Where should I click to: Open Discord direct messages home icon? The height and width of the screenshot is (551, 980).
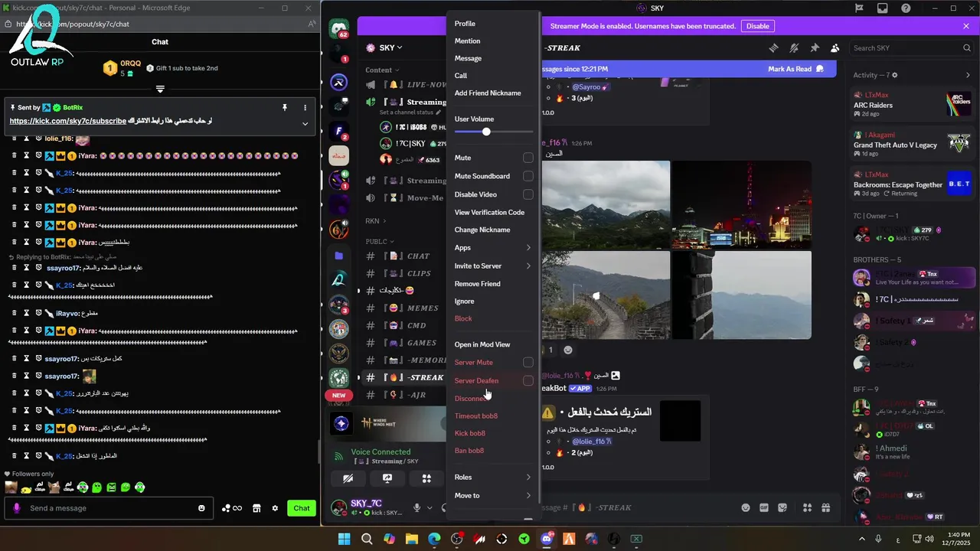(338, 29)
